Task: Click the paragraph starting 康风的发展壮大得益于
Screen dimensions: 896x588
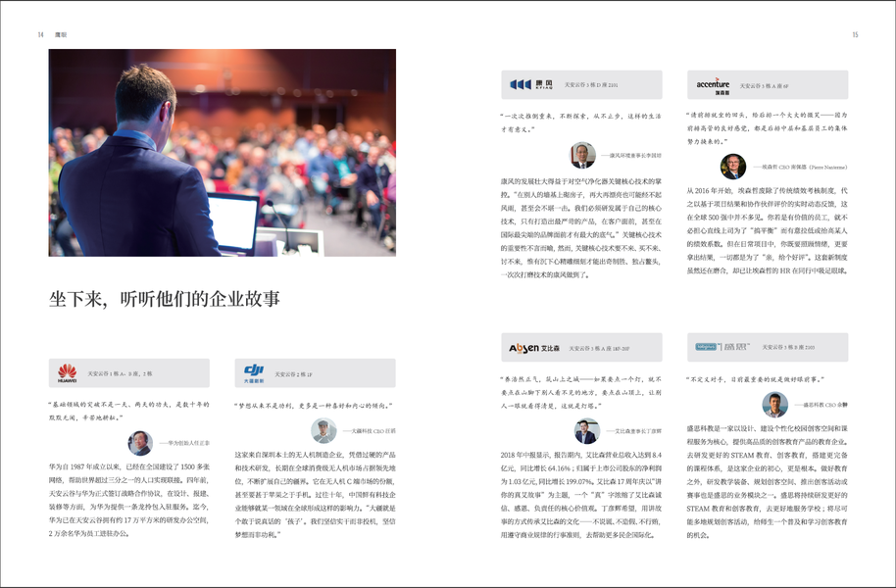Action: click(581, 228)
